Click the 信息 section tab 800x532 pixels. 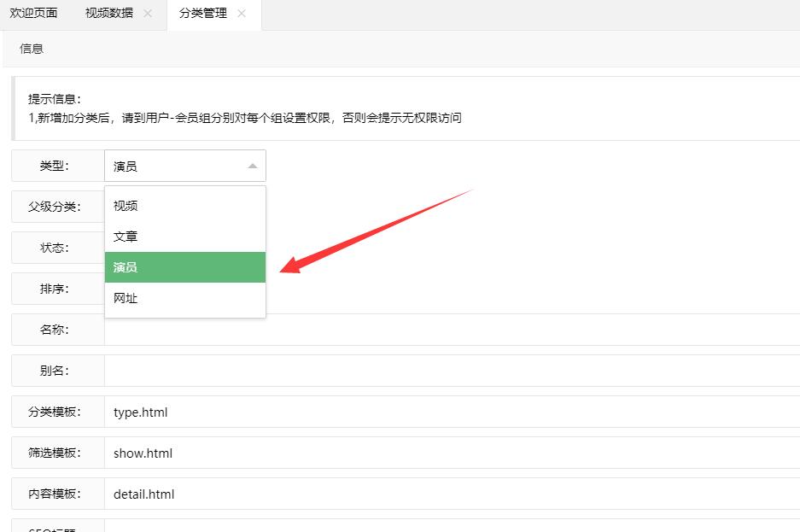[31, 49]
